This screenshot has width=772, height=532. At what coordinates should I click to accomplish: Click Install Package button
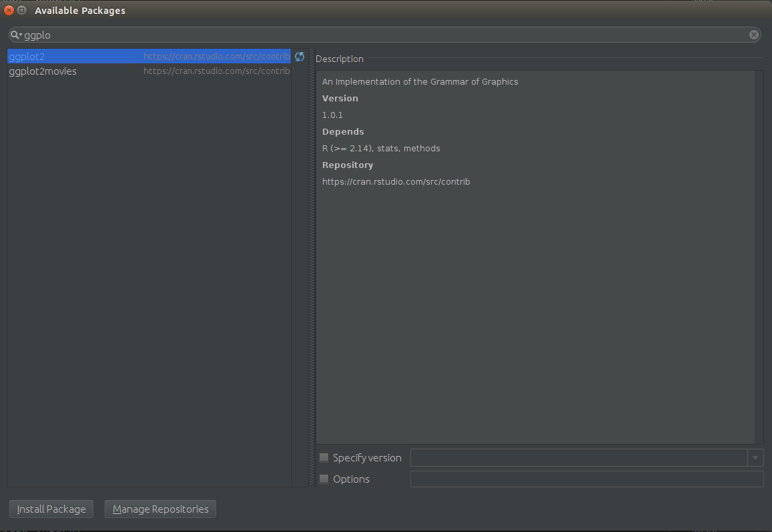tap(51, 509)
